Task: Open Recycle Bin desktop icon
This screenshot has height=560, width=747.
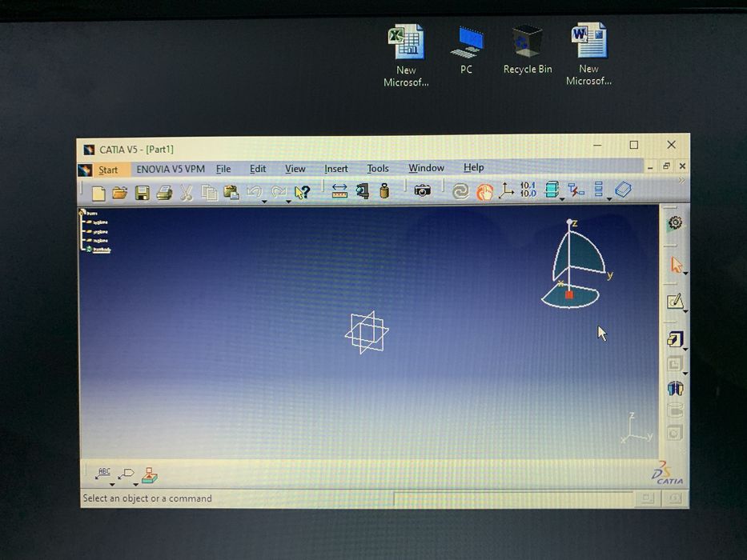Action: (x=528, y=50)
